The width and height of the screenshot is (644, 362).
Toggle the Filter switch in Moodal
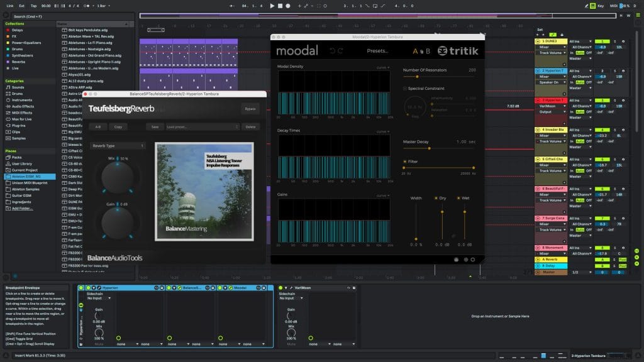(405, 162)
